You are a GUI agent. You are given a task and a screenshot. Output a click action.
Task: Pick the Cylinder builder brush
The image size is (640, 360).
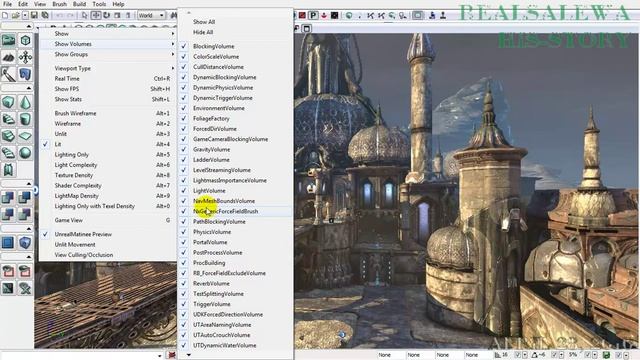click(x=25, y=119)
